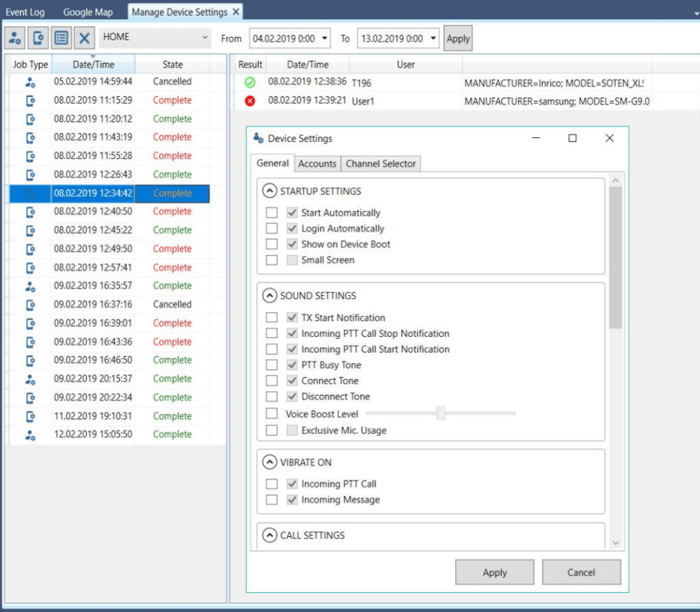
Task: Open the General tab in Device Settings
Action: 272,163
